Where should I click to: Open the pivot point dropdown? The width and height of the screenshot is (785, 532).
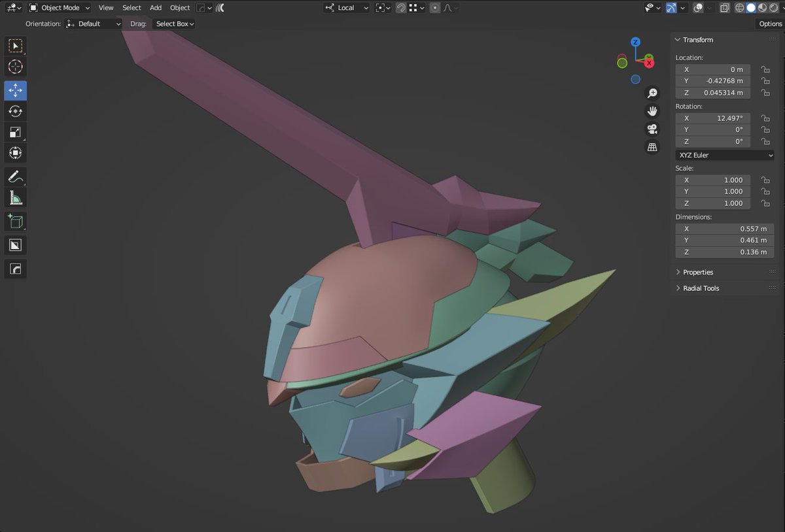click(x=383, y=8)
